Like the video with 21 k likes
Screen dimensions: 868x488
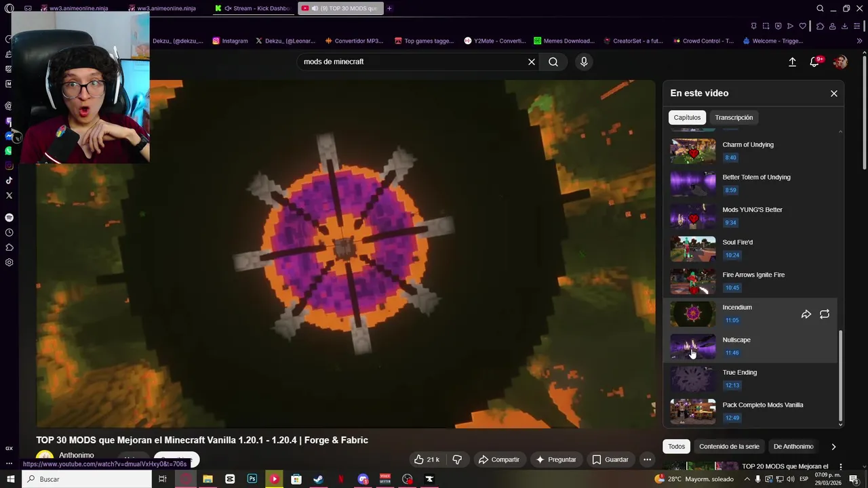427,460
